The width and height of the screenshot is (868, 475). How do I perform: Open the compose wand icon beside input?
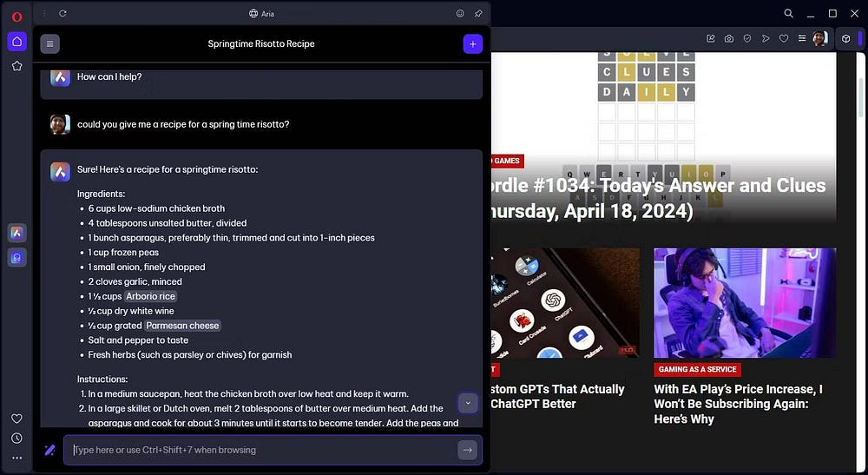coord(49,450)
